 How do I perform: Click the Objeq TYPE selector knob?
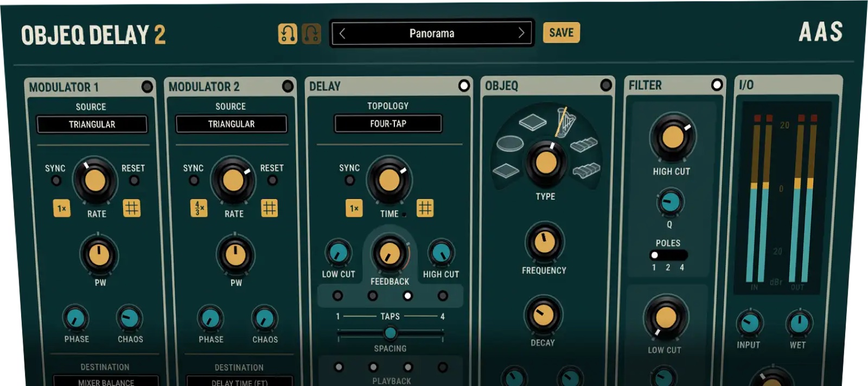point(546,162)
